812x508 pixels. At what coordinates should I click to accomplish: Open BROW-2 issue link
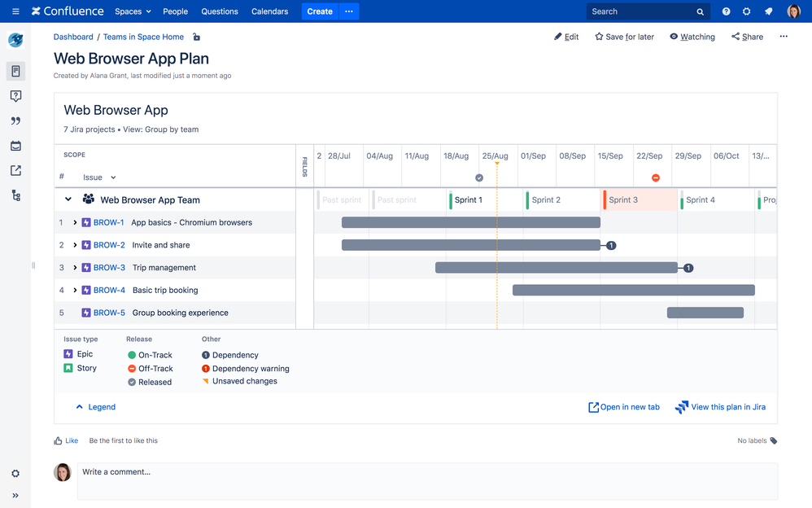coord(109,245)
